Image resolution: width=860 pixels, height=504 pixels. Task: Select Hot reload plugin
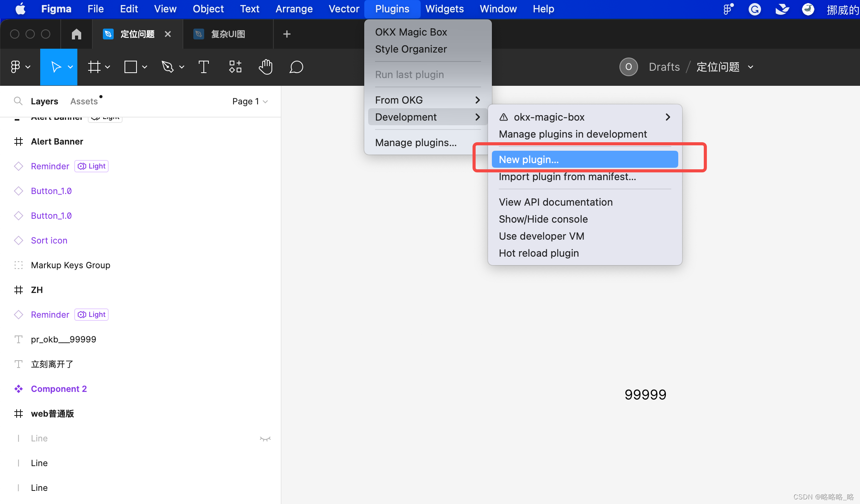click(x=585, y=253)
